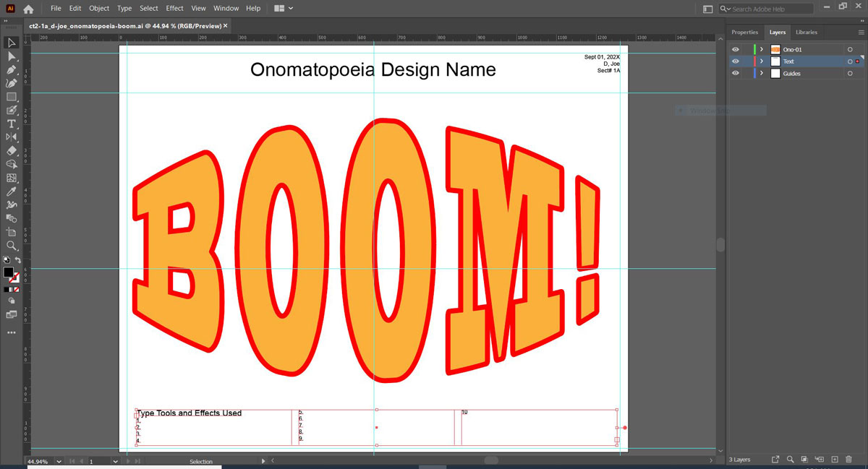
Task: Expand the Ono-01 layer contents
Action: pos(762,49)
